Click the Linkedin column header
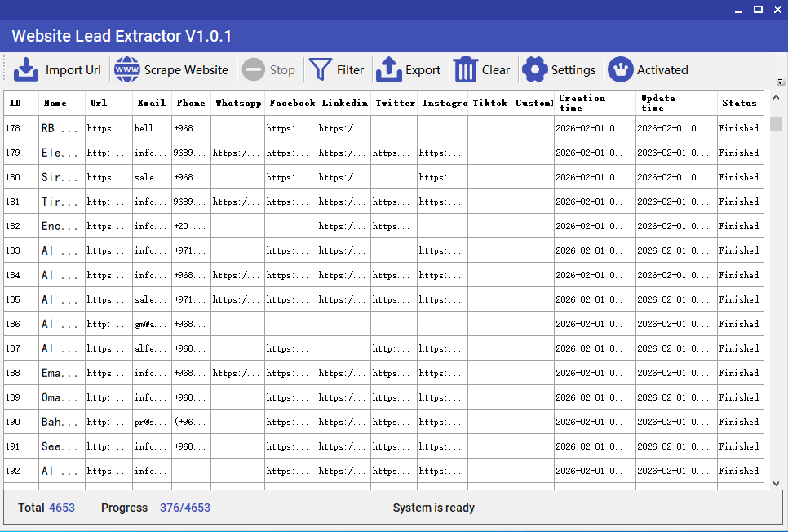This screenshot has width=788, height=532. (344, 103)
